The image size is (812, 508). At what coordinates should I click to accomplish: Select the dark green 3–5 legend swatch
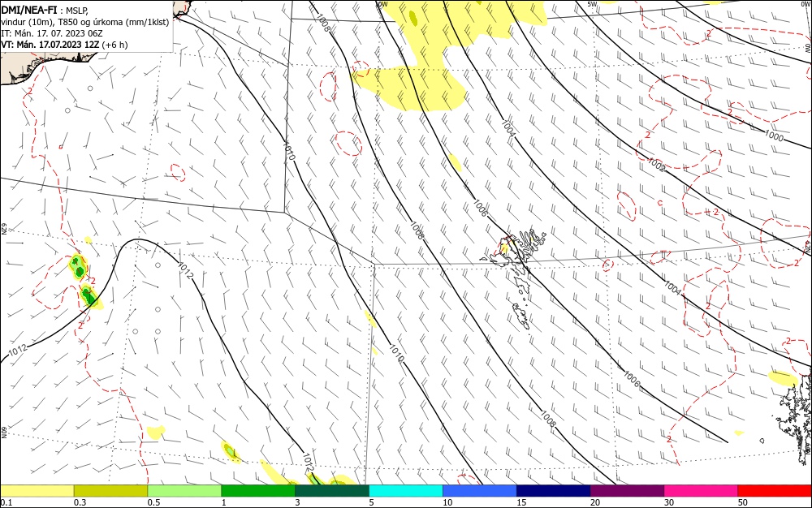pyautogui.click(x=332, y=491)
